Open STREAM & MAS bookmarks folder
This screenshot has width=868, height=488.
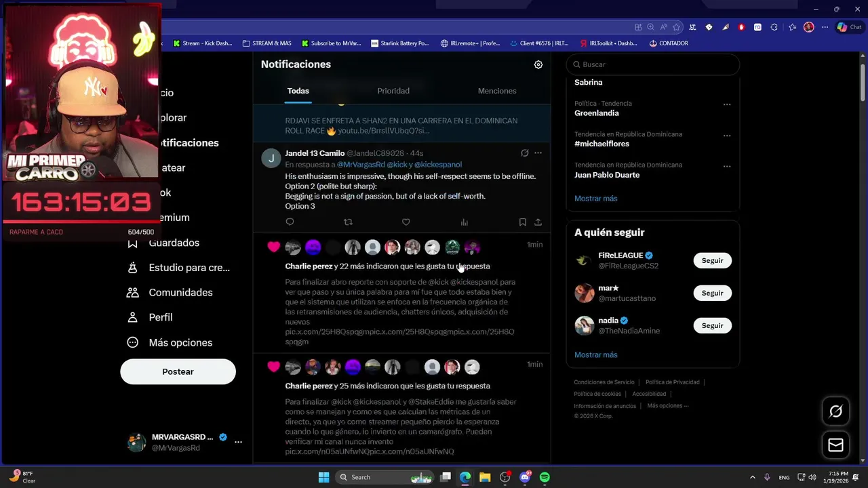click(267, 43)
